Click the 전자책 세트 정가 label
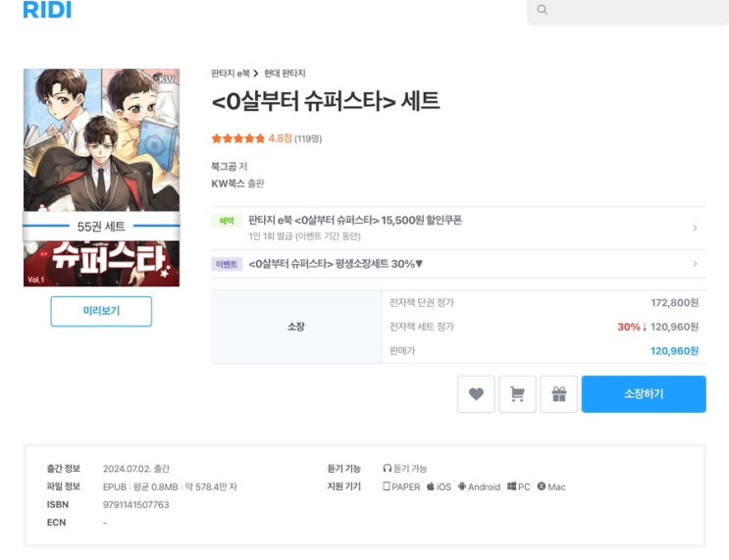729x560 pixels. coord(422,328)
